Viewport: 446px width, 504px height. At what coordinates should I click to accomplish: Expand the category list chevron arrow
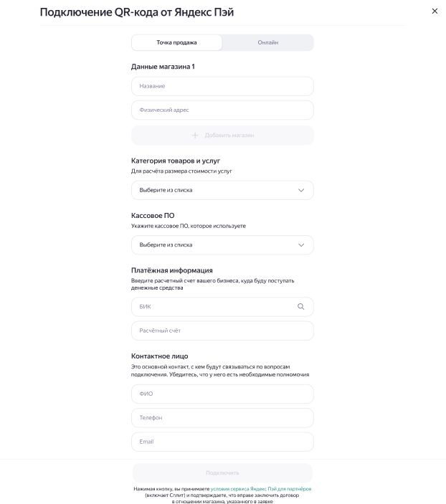point(301,190)
